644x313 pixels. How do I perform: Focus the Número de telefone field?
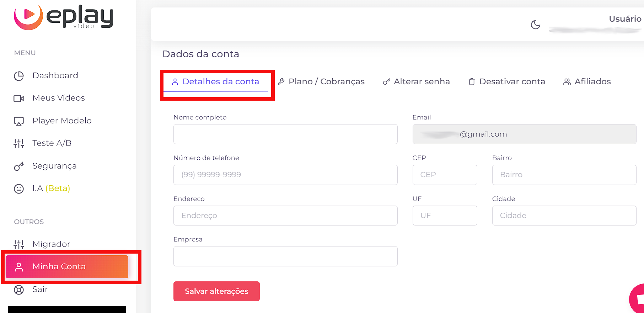coord(285,175)
